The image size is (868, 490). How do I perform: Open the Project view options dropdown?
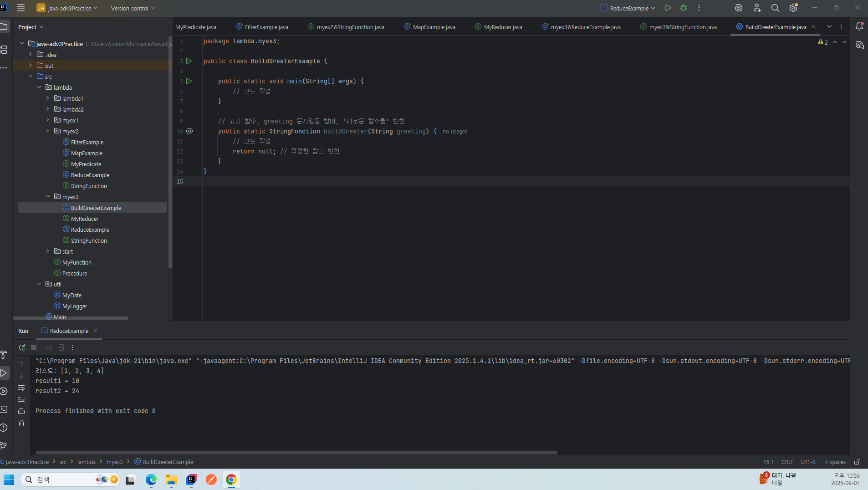31,27
